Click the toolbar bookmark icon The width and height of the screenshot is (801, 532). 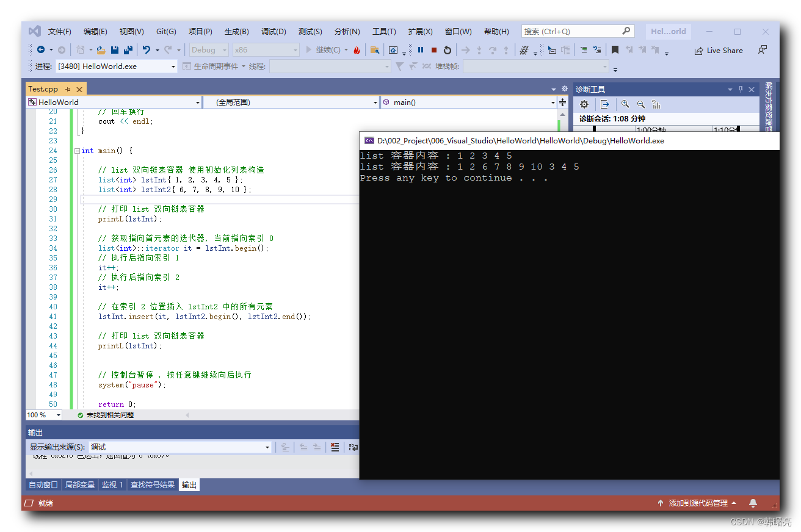coord(615,50)
